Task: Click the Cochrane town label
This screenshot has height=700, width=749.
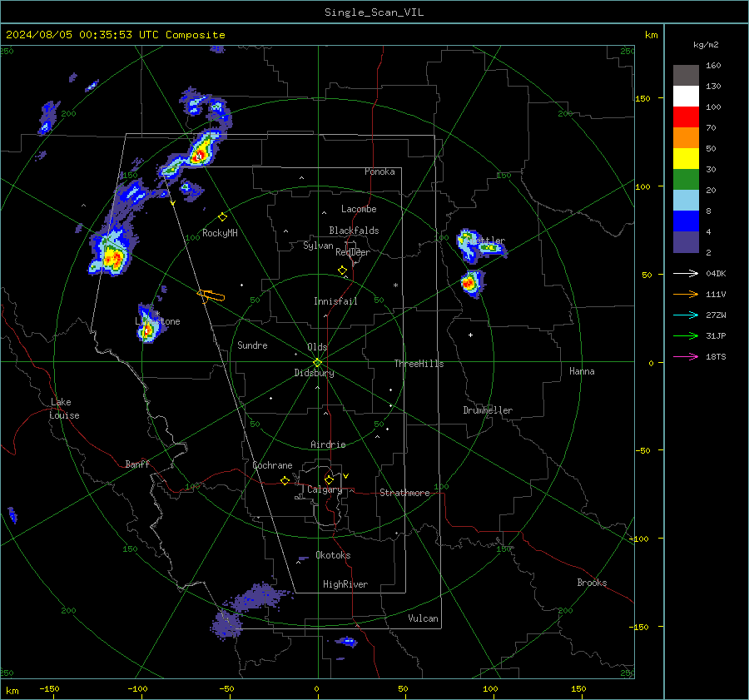Action: point(272,465)
